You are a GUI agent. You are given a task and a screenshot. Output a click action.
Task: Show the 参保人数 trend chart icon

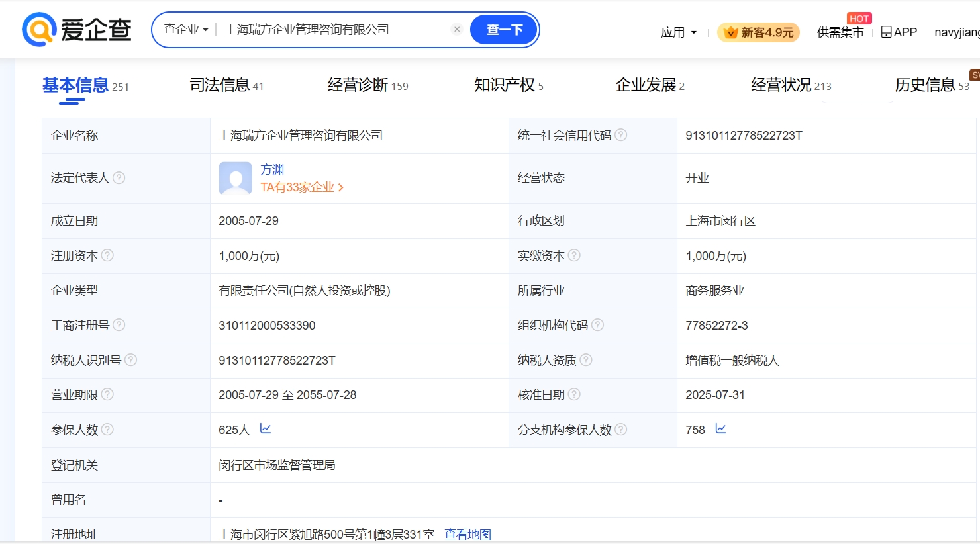[x=266, y=429]
